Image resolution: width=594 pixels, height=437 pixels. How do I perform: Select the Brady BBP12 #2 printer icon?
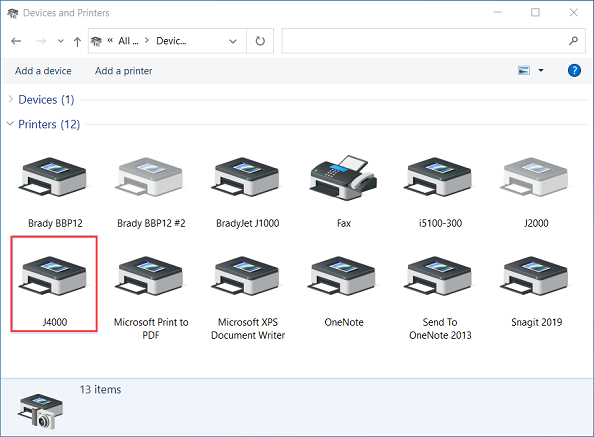coord(150,176)
